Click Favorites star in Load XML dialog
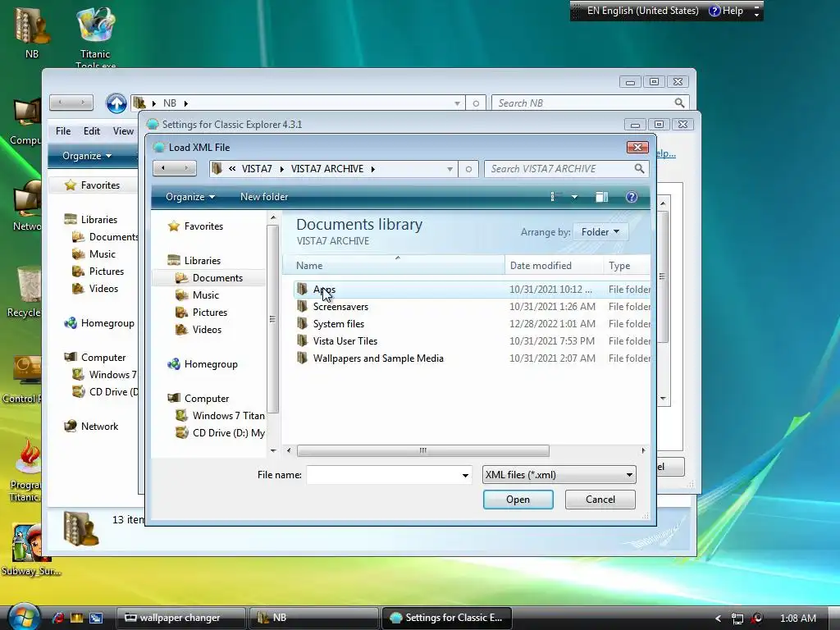Screen dimensions: 840x630 click(174, 226)
